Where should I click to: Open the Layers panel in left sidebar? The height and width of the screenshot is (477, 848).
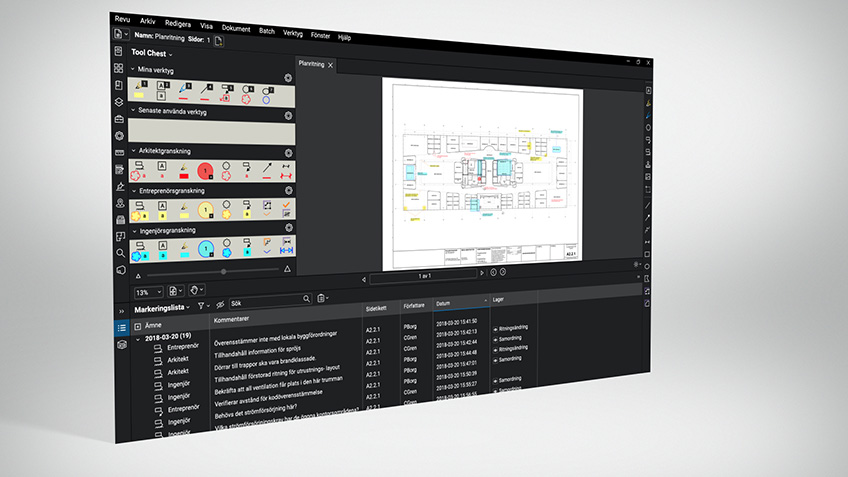pyautogui.click(x=118, y=102)
